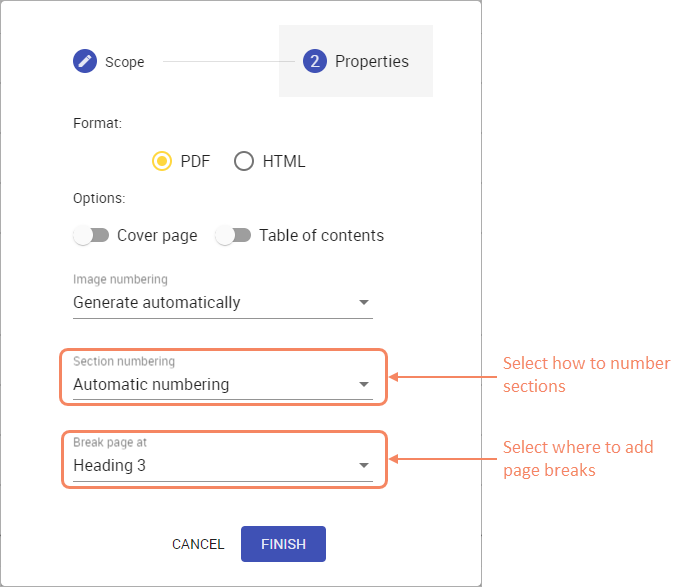Select the PDF format radio button
Viewport: 694px width, 587px height.
[162, 161]
